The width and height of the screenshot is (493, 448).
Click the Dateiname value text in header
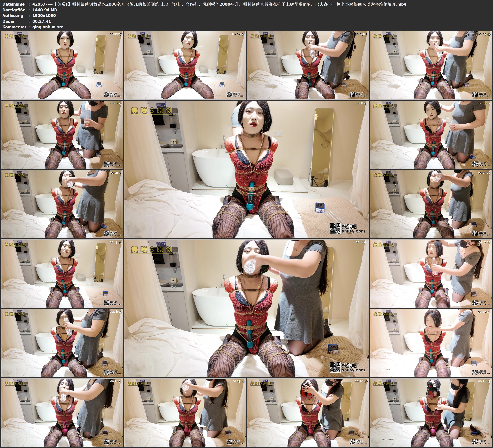219,4
